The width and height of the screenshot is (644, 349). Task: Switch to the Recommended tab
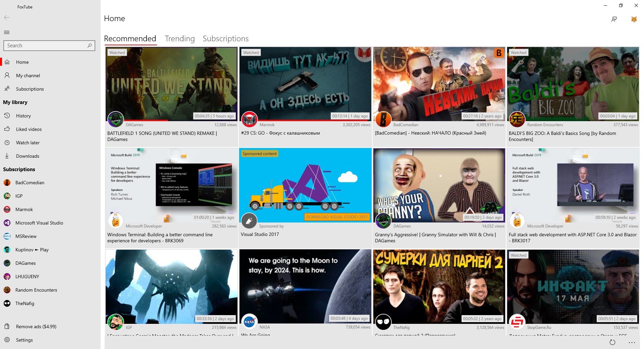130,39
